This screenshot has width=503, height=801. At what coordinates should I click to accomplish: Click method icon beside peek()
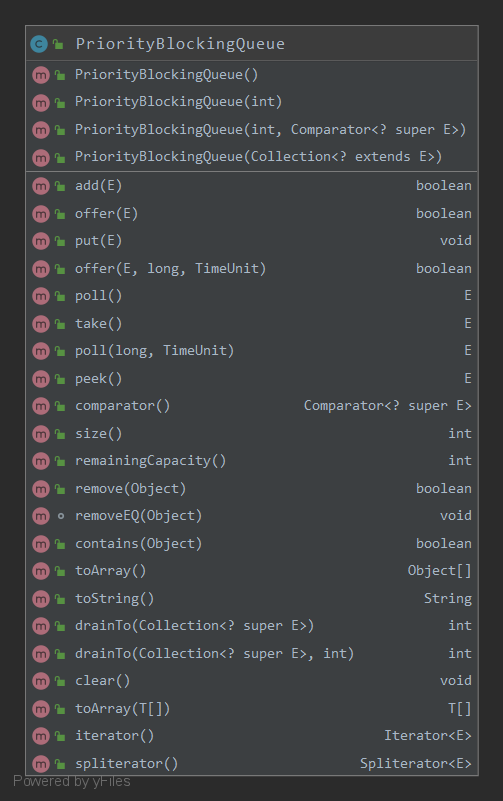(x=40, y=379)
